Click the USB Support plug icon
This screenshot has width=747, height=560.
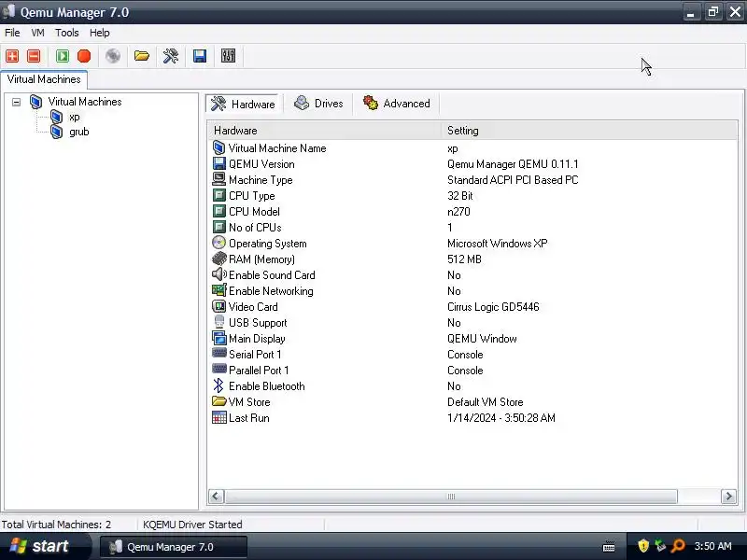point(218,322)
